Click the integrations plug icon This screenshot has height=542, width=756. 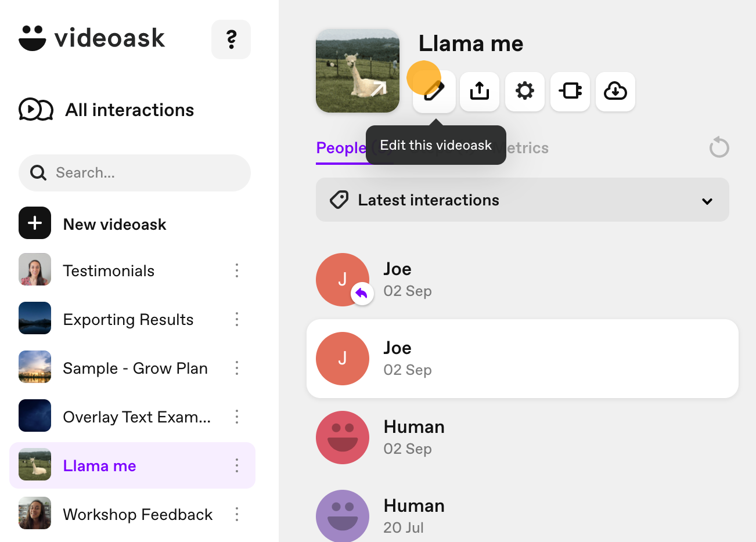coord(570,91)
